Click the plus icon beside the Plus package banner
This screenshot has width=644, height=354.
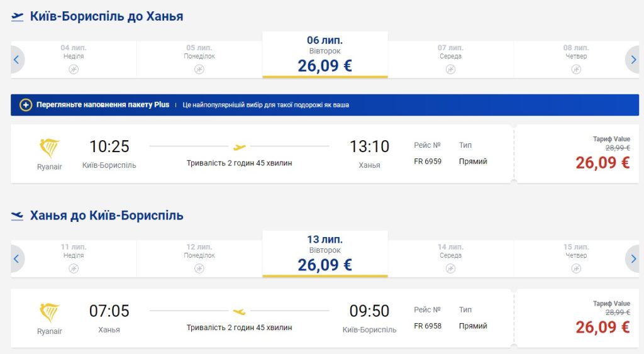pos(26,105)
